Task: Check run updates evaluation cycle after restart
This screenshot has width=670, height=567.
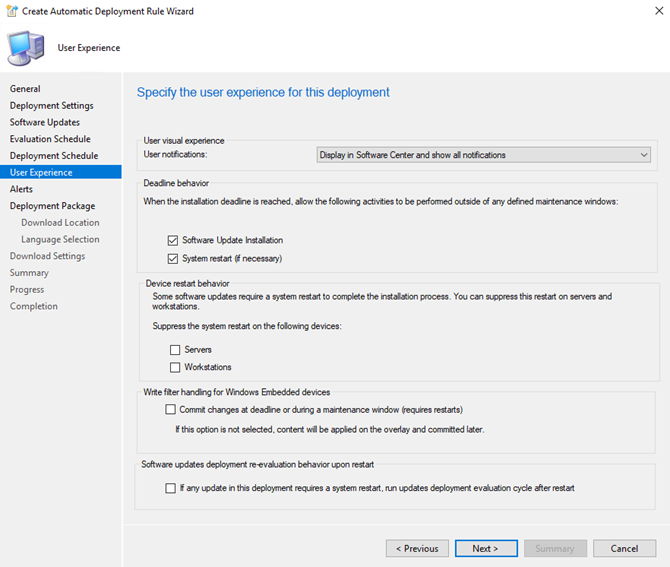Action: tap(170, 488)
